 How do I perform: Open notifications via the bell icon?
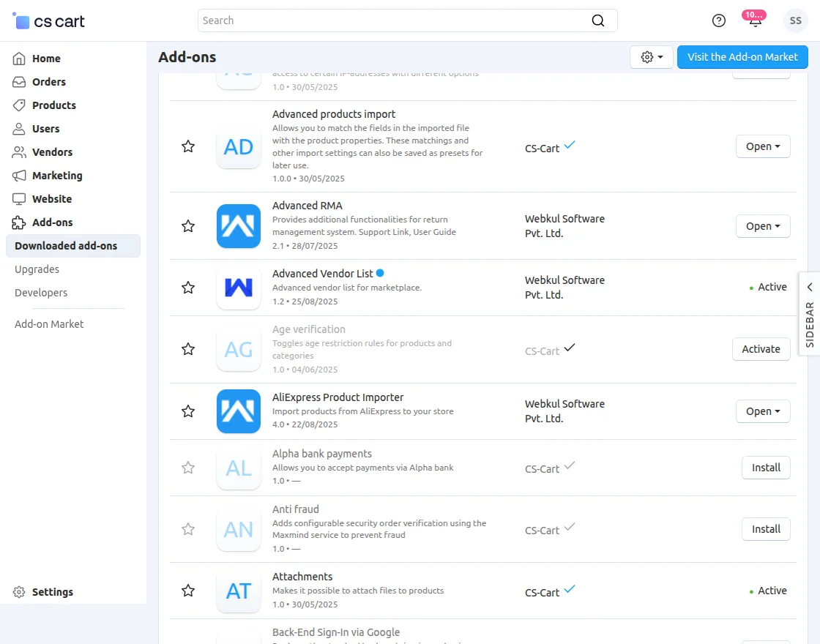tap(754, 20)
